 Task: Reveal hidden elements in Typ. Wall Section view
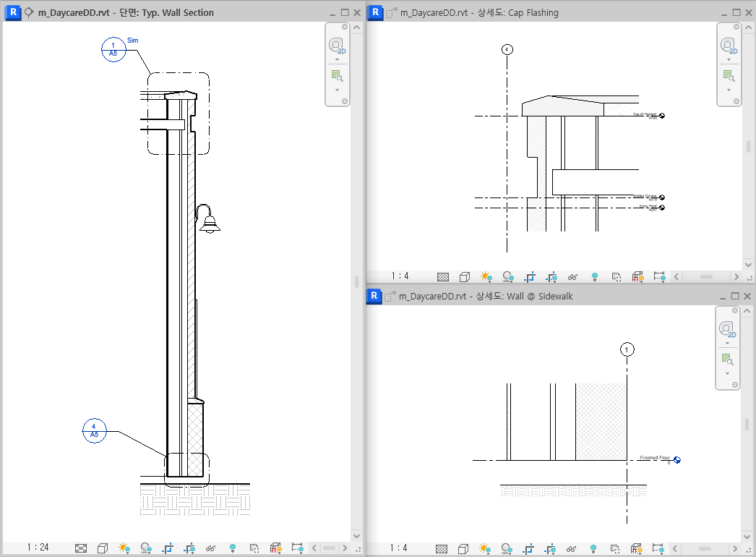(233, 548)
